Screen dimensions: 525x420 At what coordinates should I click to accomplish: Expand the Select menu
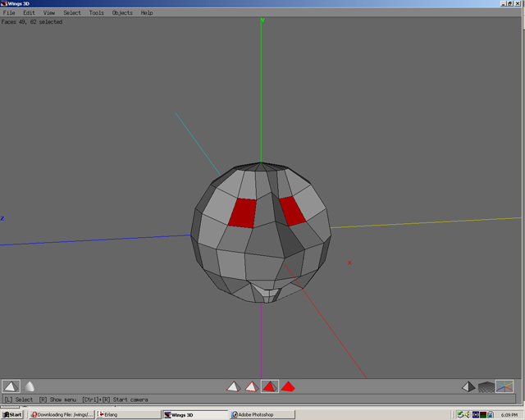pos(72,13)
